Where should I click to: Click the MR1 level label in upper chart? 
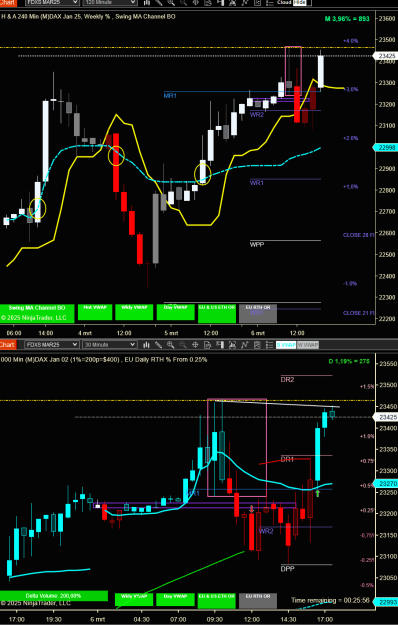(170, 96)
